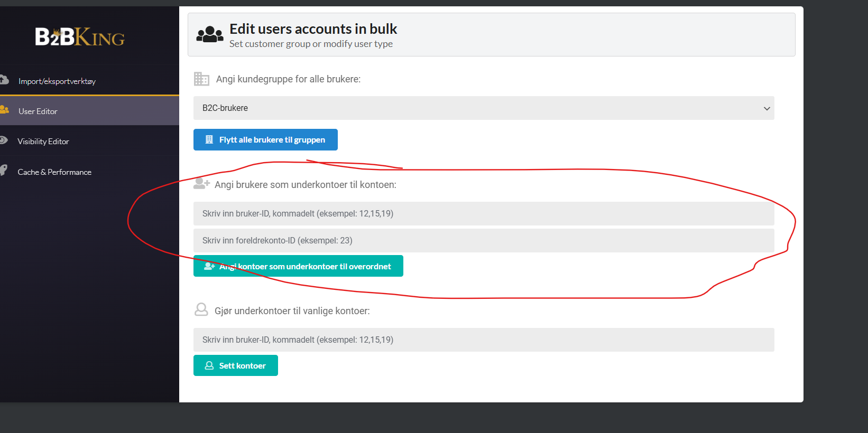Click the user outline icon beside Gjør underkontoer

(x=201, y=309)
